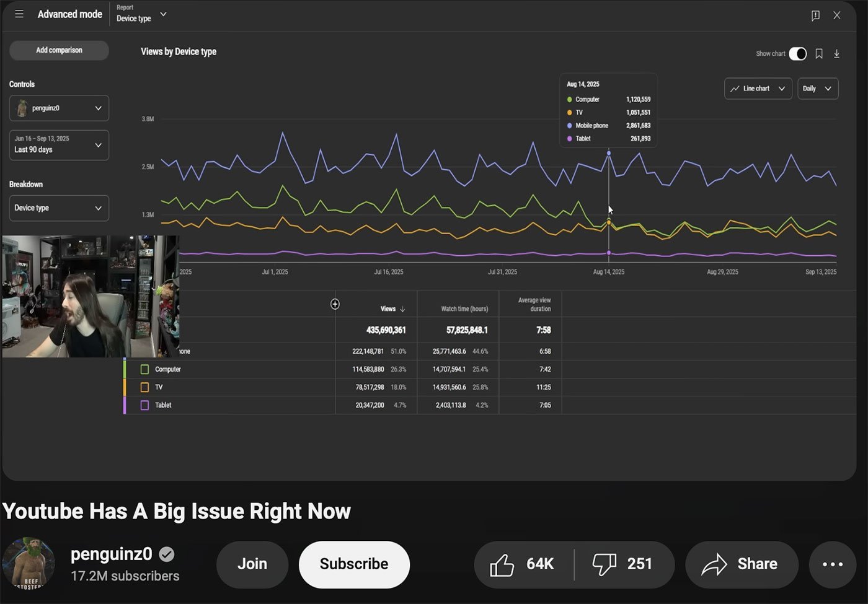Viewport: 868px width, 604px height.
Task: Click the thumbs down dislike icon
Action: [x=604, y=564]
